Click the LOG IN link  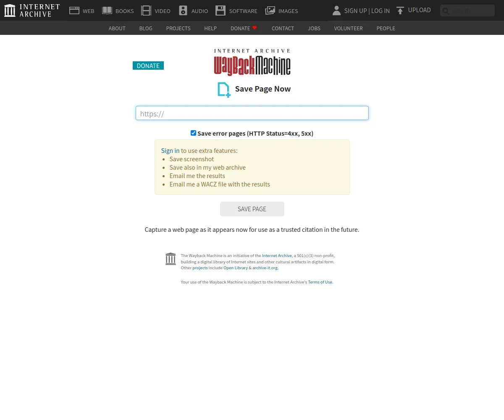[381, 10]
